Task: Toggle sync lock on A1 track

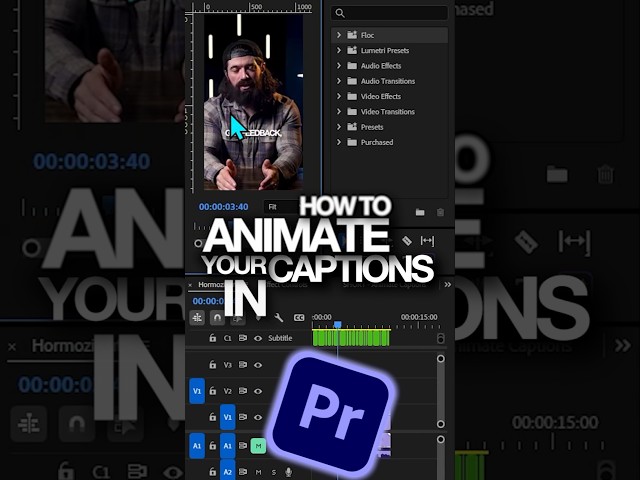Action: 243,446
